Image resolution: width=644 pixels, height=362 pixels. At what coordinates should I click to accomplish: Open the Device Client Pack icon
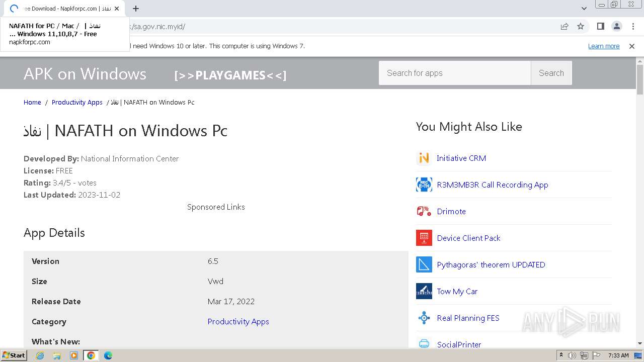click(x=424, y=238)
